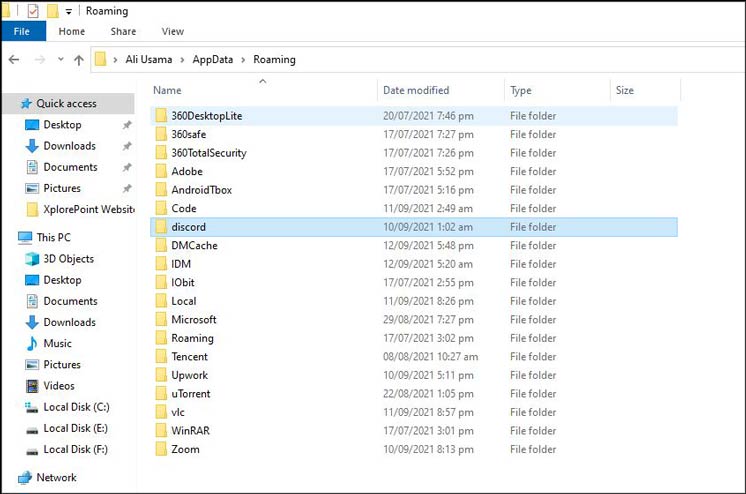The width and height of the screenshot is (746, 494).
Task: Click the Forward navigation arrow
Action: [40, 59]
